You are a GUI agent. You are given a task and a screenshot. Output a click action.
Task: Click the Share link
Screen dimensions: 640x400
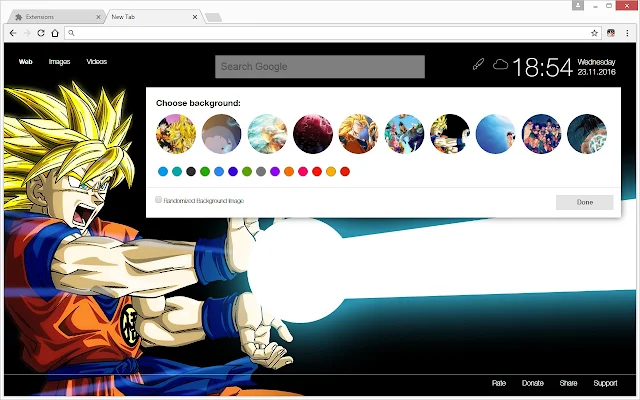pos(568,383)
